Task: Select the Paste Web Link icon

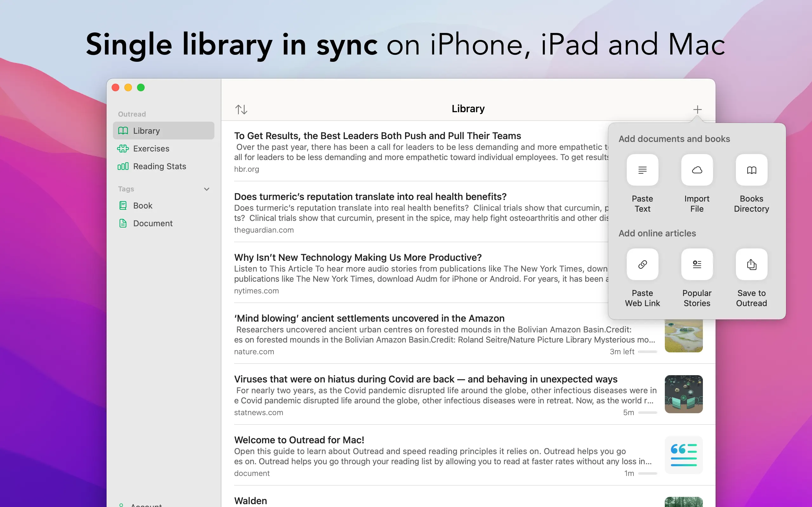Action: [642, 264]
